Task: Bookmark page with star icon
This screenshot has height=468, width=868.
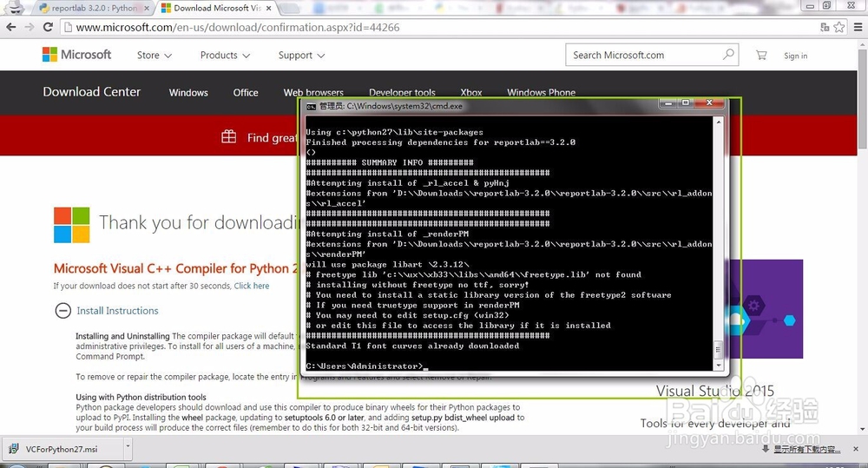Action: (x=839, y=27)
